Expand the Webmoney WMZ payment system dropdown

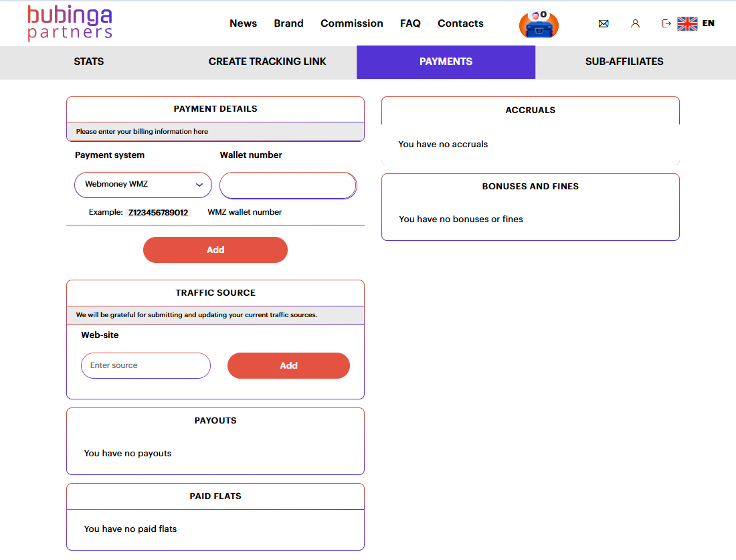coord(143,185)
